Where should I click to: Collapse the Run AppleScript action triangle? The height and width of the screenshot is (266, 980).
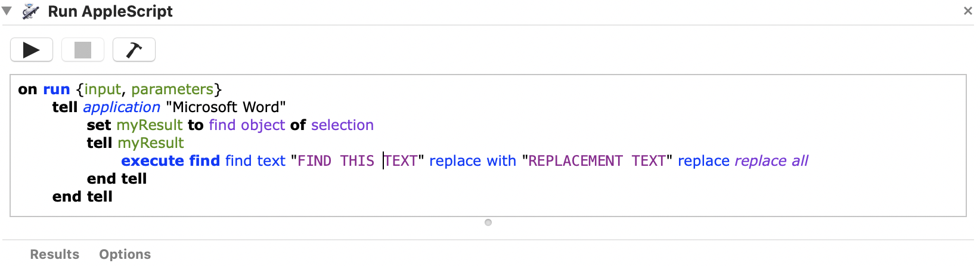(x=7, y=11)
